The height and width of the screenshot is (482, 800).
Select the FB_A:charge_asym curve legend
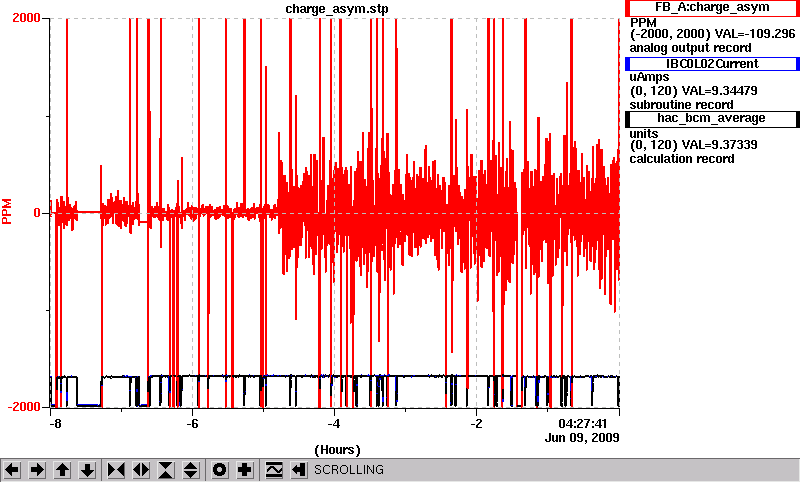pyautogui.click(x=712, y=8)
